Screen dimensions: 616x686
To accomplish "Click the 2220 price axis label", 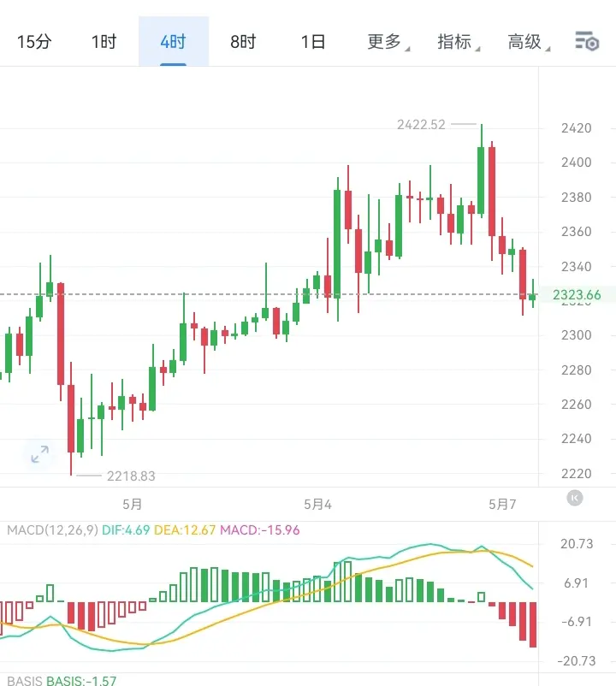I will (576, 473).
